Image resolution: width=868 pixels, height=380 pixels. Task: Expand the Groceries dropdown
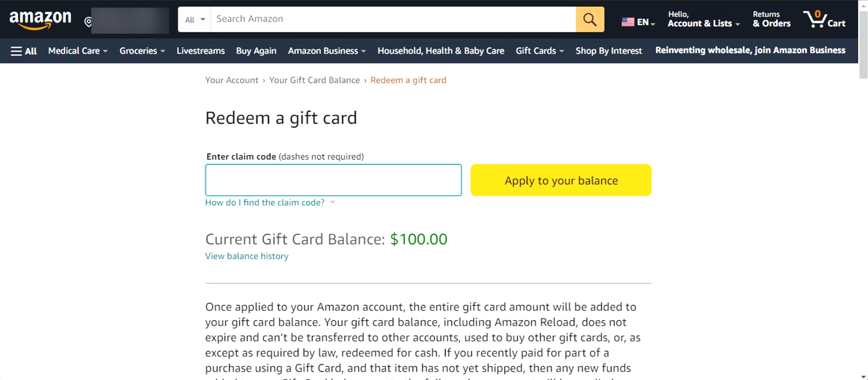coord(142,51)
